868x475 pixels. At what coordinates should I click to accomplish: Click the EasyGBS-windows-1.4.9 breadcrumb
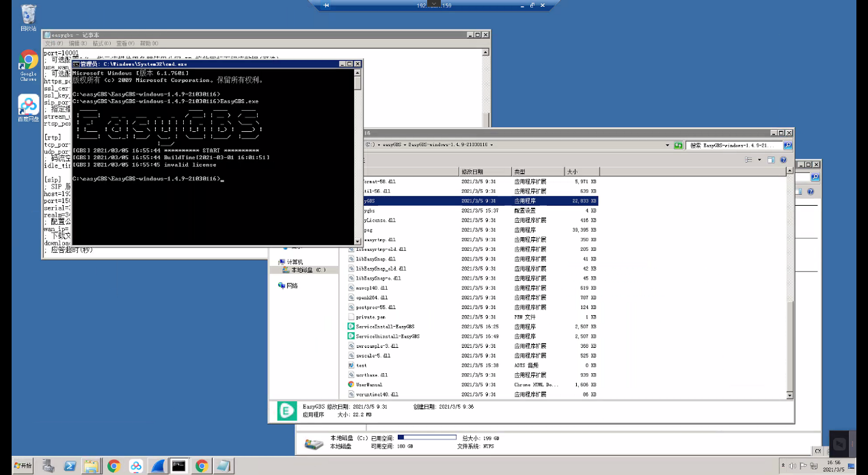[447, 145]
